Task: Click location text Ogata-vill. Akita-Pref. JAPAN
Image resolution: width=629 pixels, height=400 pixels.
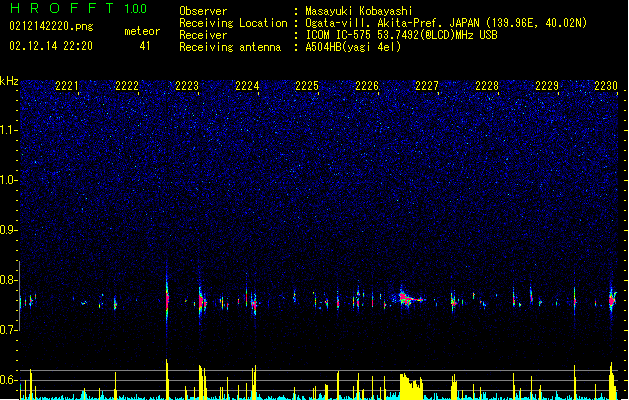Action: 392,23
